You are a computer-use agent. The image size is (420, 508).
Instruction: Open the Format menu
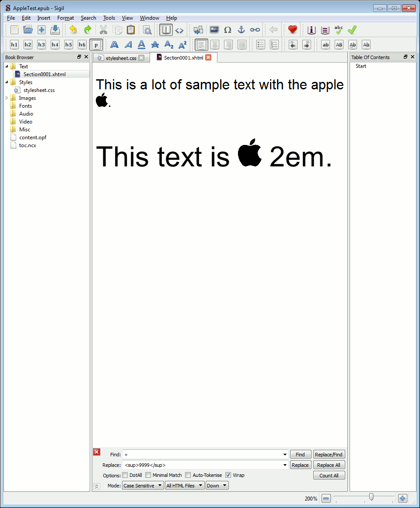tap(66, 18)
